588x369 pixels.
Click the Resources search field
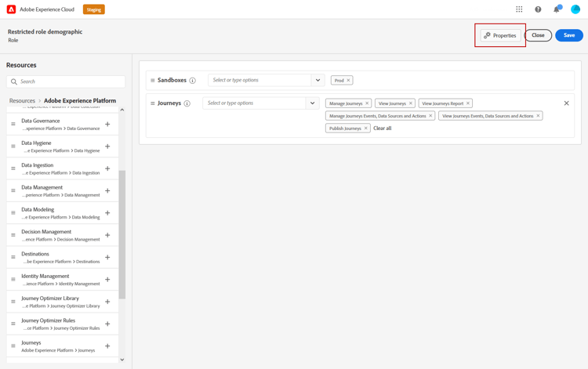point(66,81)
